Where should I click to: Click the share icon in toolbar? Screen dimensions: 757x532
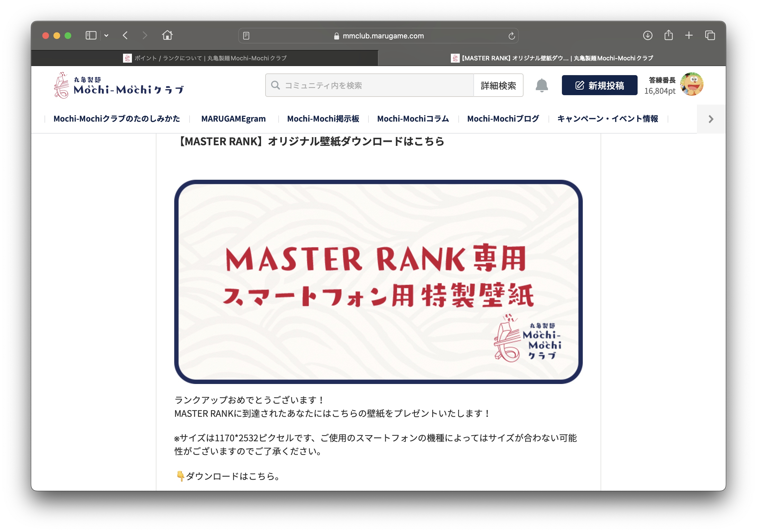point(668,35)
